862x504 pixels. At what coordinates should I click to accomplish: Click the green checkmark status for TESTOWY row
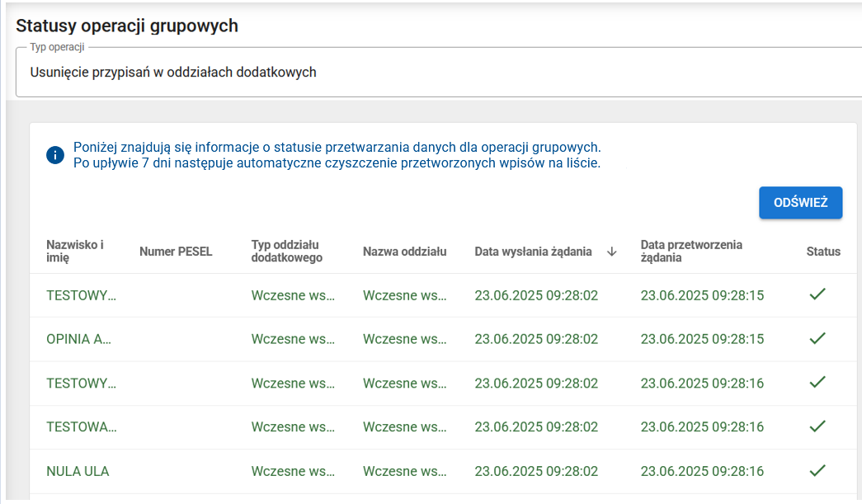click(817, 294)
